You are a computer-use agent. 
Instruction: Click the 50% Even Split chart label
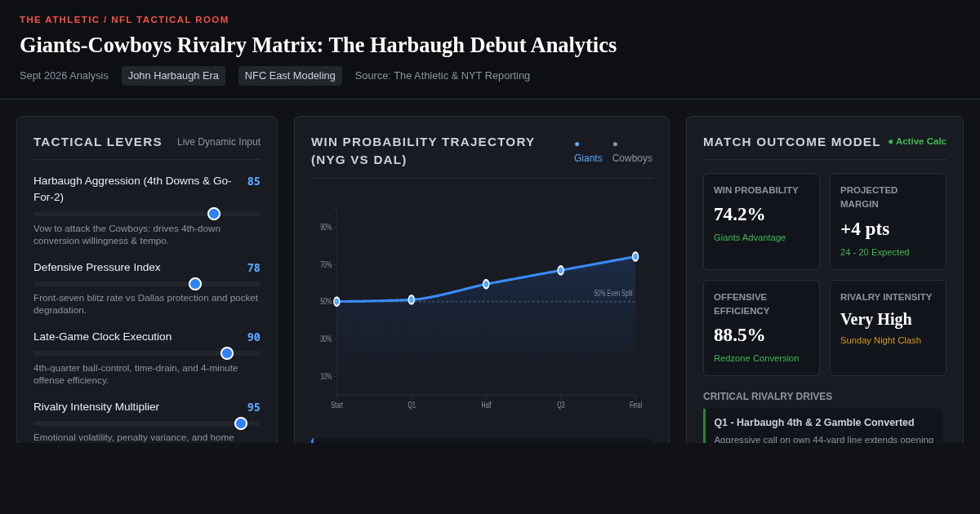click(613, 293)
